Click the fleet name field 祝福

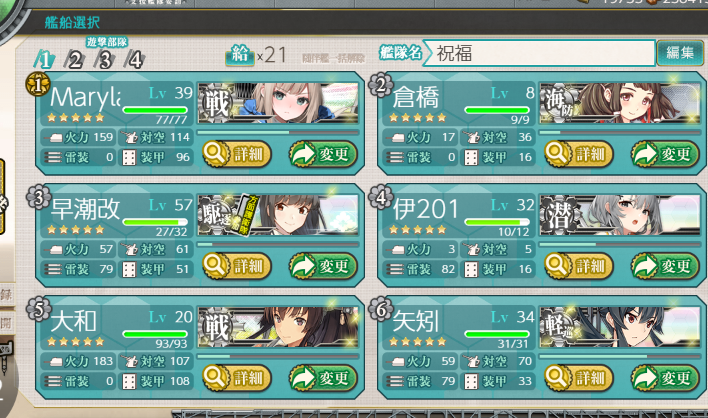coord(539,53)
